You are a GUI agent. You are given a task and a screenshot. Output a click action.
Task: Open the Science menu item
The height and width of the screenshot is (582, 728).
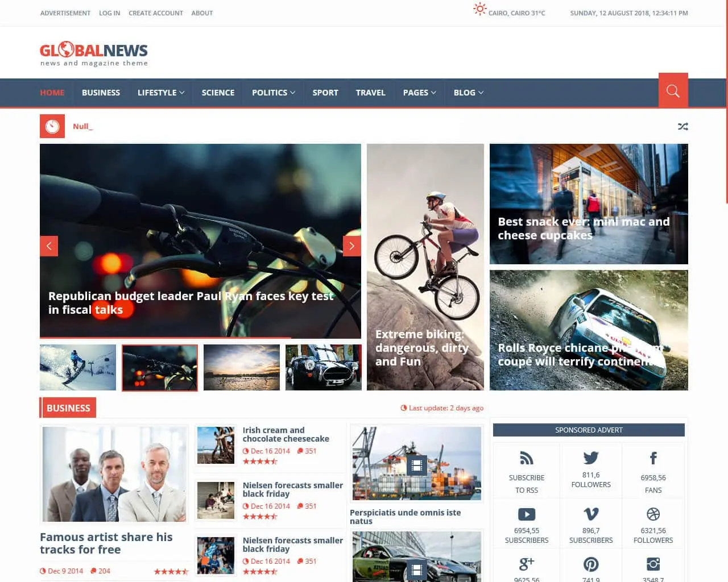[218, 93]
